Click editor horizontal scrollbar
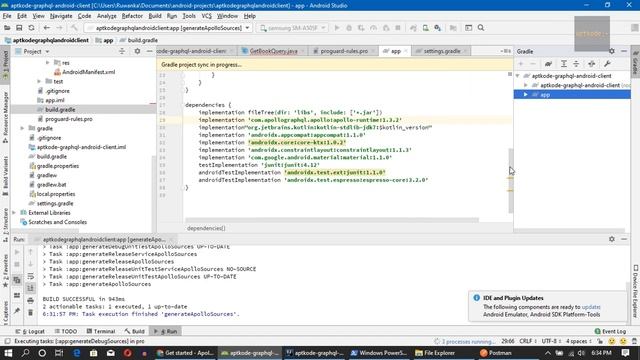The height and width of the screenshot is (360, 640). pos(331,220)
